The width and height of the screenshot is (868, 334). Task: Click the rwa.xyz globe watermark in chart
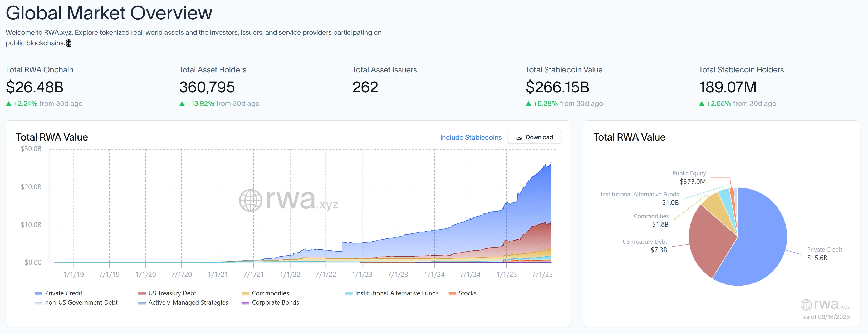point(251,200)
